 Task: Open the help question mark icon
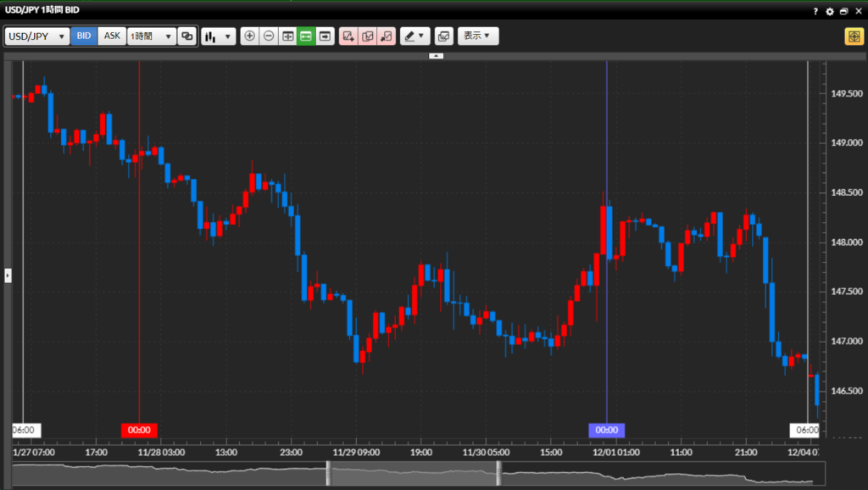click(x=815, y=12)
